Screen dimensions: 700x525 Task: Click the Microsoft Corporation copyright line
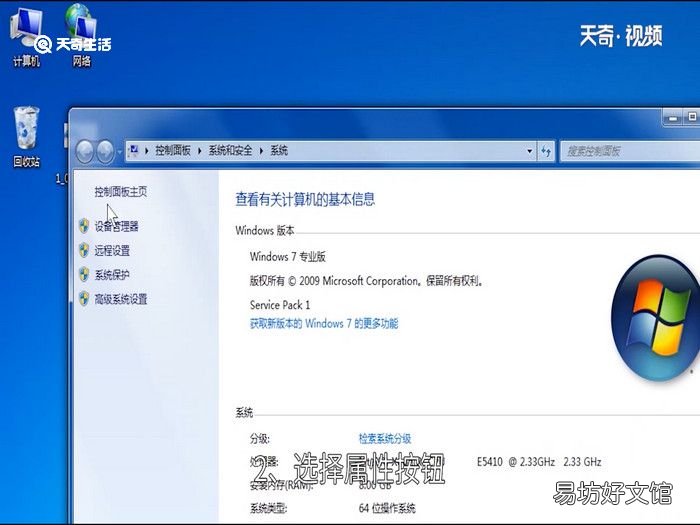click(x=366, y=281)
